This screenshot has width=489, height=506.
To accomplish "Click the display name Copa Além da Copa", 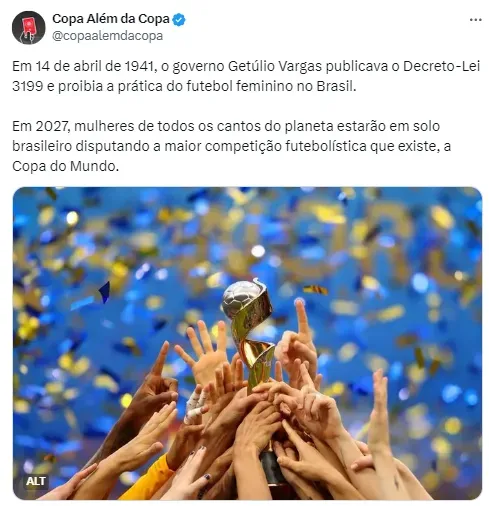I will [111, 19].
